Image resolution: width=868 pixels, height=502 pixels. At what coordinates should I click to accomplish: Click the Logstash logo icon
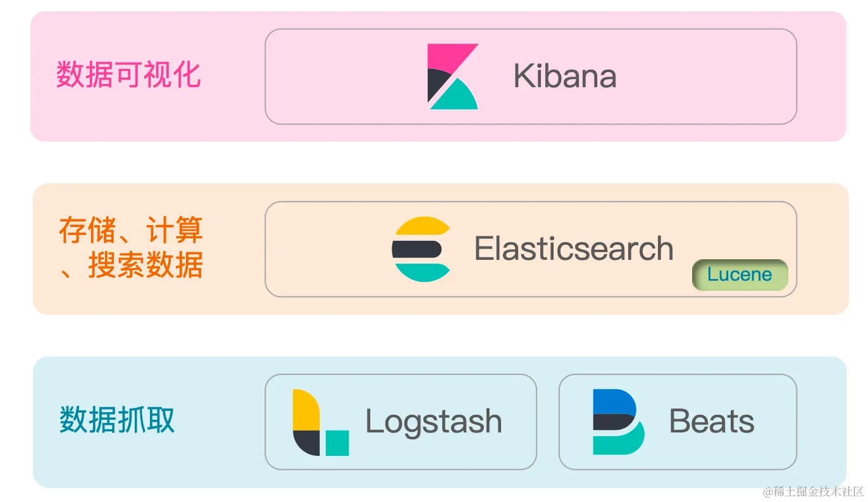point(320,422)
